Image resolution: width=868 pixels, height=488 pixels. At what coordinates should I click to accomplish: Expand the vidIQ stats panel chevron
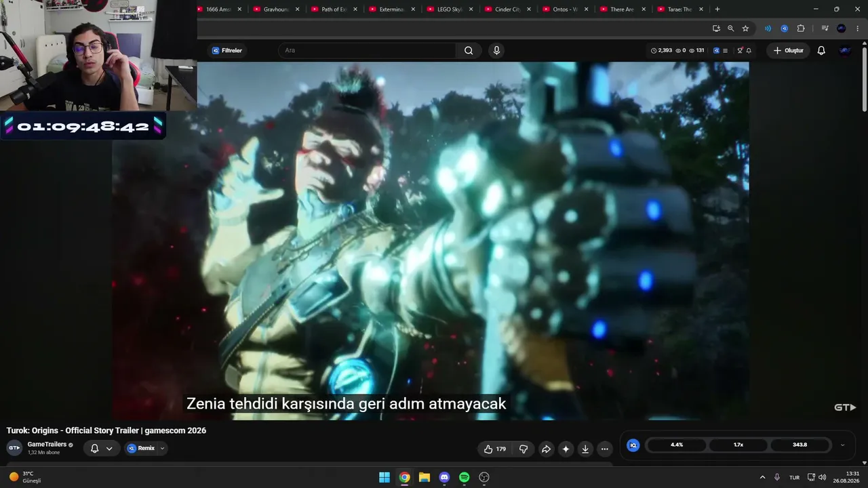pos(842,445)
